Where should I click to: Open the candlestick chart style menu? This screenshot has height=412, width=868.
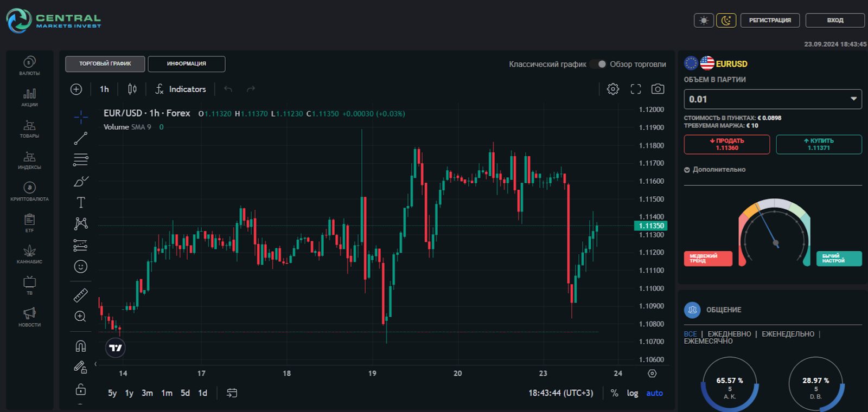(132, 89)
